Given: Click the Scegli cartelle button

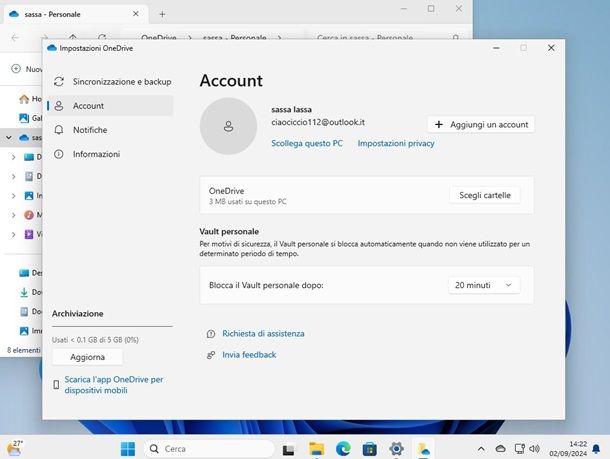Looking at the screenshot, I should click(485, 195).
